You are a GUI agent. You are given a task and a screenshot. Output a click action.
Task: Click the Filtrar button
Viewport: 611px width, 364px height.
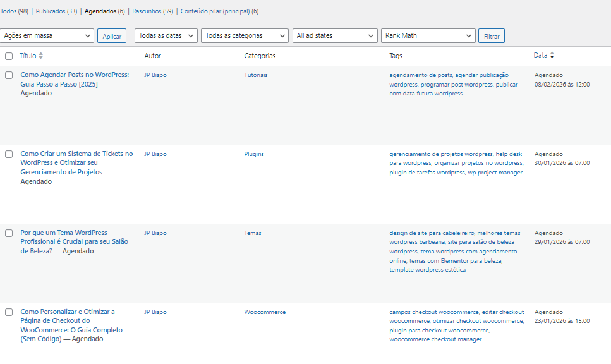[491, 35]
